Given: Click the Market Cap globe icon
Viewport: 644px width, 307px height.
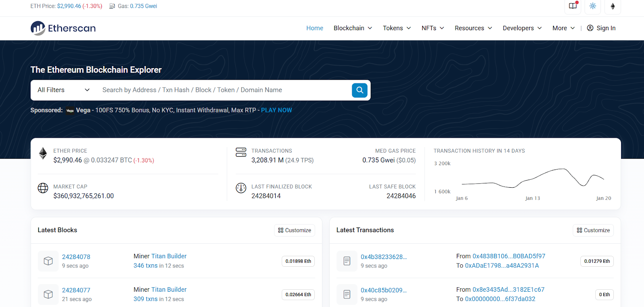Looking at the screenshot, I should [x=43, y=188].
